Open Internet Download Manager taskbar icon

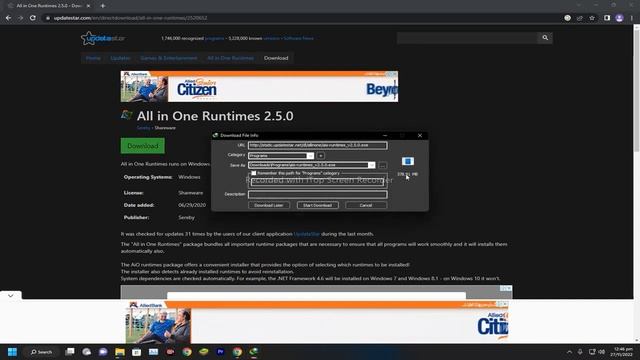coord(253,352)
